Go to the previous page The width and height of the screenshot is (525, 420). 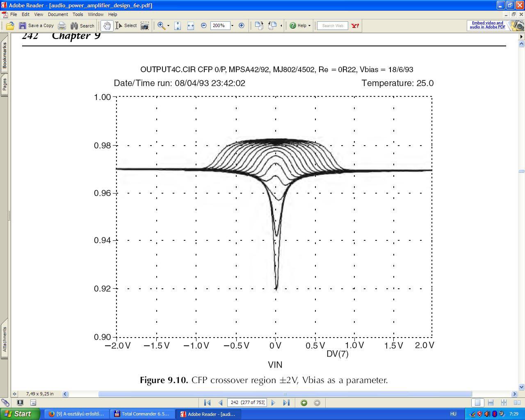coord(220,403)
